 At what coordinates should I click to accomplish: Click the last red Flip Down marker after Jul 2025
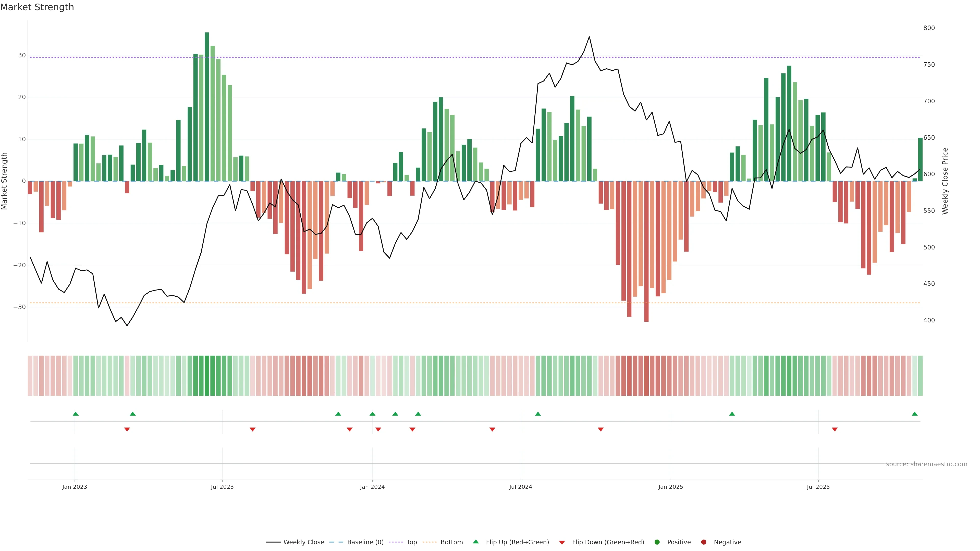click(835, 429)
